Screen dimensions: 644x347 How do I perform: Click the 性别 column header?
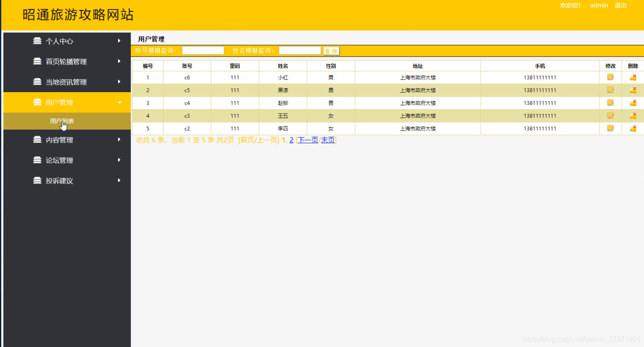coord(331,66)
